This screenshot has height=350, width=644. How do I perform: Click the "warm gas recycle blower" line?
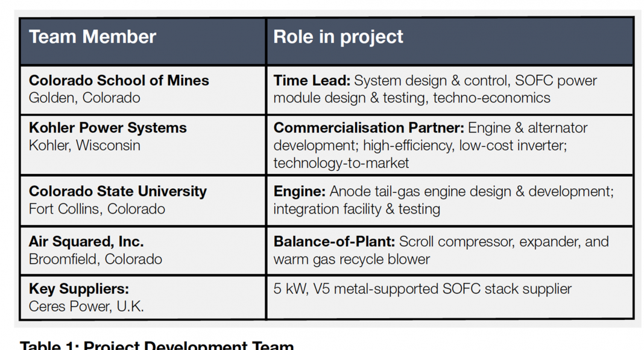coord(352,259)
